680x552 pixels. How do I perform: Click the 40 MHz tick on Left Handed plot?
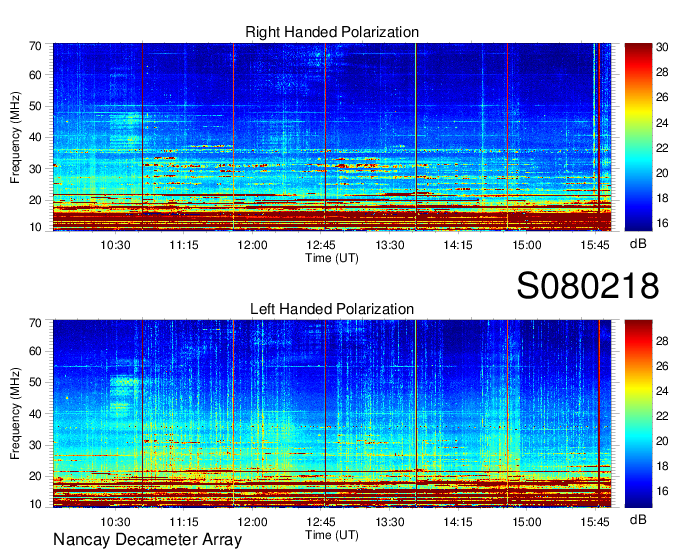[35, 414]
